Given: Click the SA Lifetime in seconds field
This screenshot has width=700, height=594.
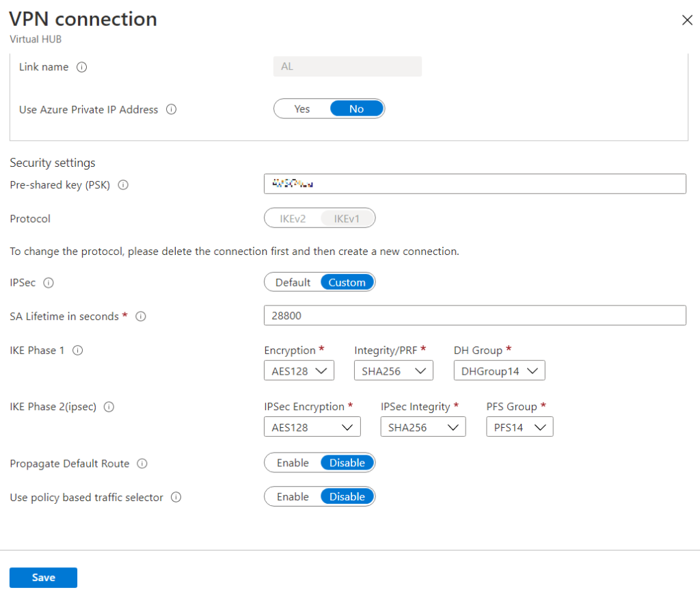Looking at the screenshot, I should (474, 316).
